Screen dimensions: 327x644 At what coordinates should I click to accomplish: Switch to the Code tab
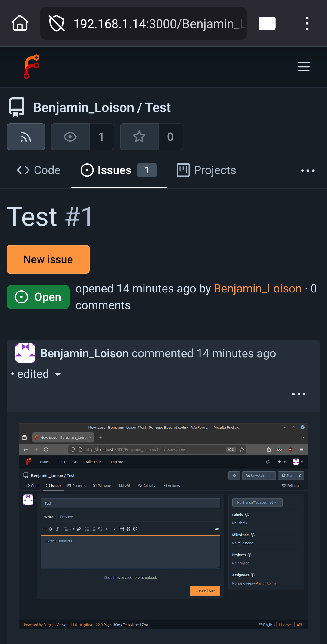point(39,170)
